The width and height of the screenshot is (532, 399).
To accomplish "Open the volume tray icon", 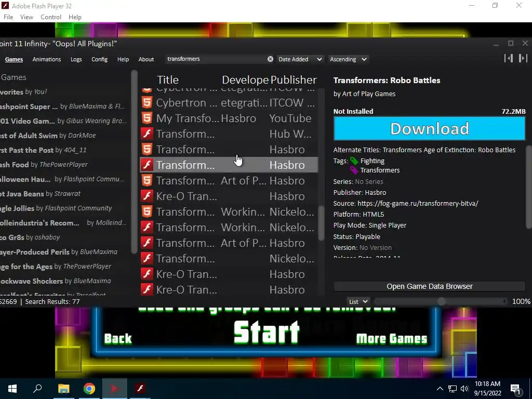I will (464, 389).
